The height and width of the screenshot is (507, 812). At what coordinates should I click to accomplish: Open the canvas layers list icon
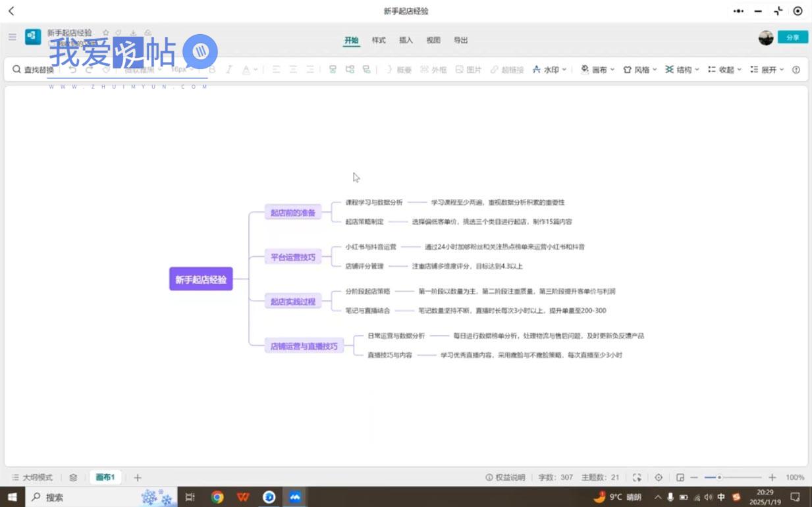pyautogui.click(x=73, y=477)
